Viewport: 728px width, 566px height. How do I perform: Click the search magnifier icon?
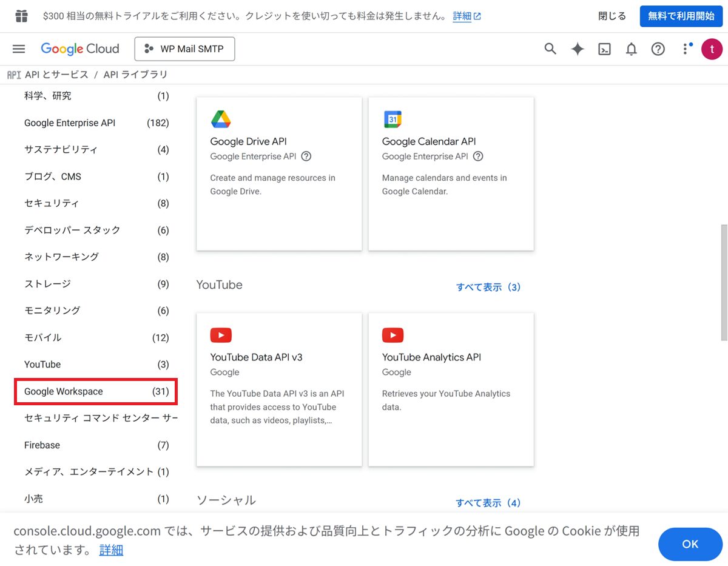550,49
